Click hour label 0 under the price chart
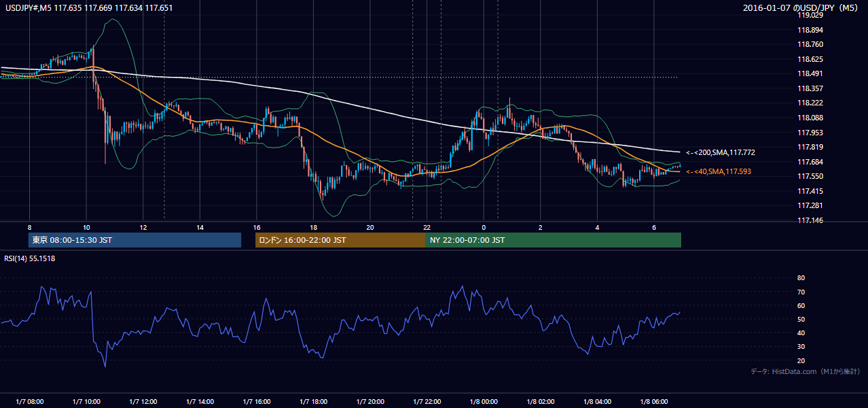The width and height of the screenshot is (868, 408). point(484,227)
